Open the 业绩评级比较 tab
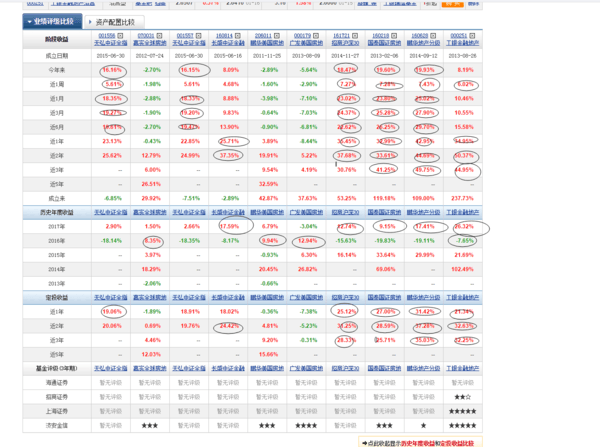The height and width of the screenshot is (447, 600). coord(52,22)
